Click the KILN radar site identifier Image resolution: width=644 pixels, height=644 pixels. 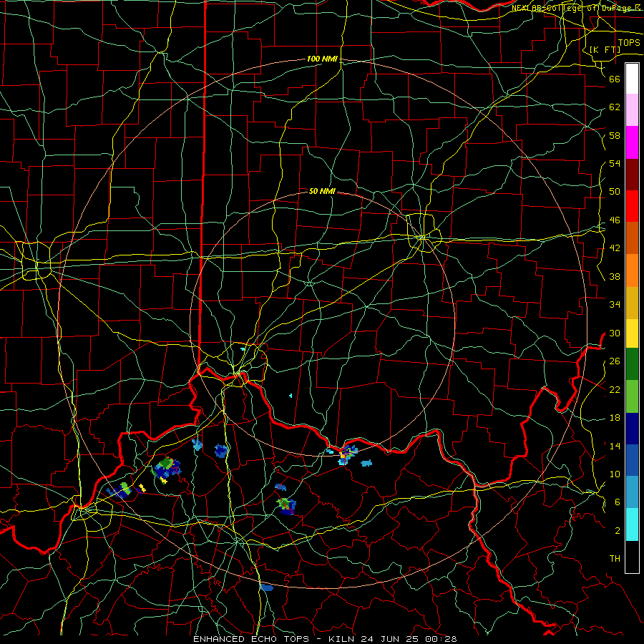click(x=342, y=639)
